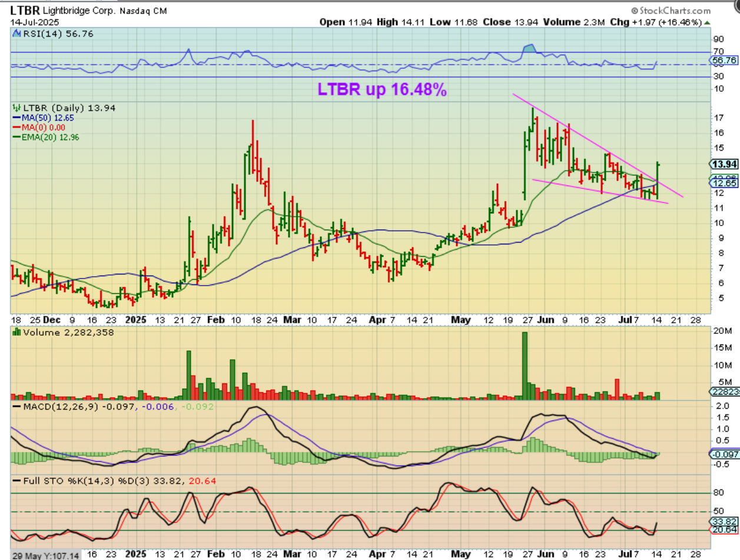Click the blue MA(50) legend line marker
Image resolution: width=740 pixels, height=560 pixels.
(16, 117)
